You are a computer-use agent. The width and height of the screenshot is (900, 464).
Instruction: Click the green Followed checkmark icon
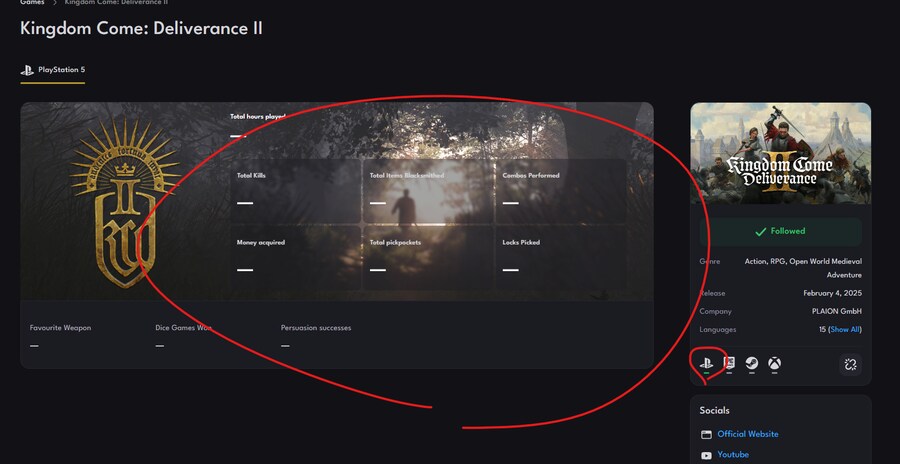[761, 231]
